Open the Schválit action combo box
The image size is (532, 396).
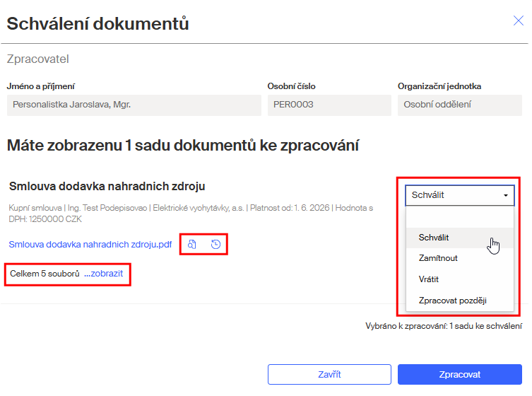point(460,195)
